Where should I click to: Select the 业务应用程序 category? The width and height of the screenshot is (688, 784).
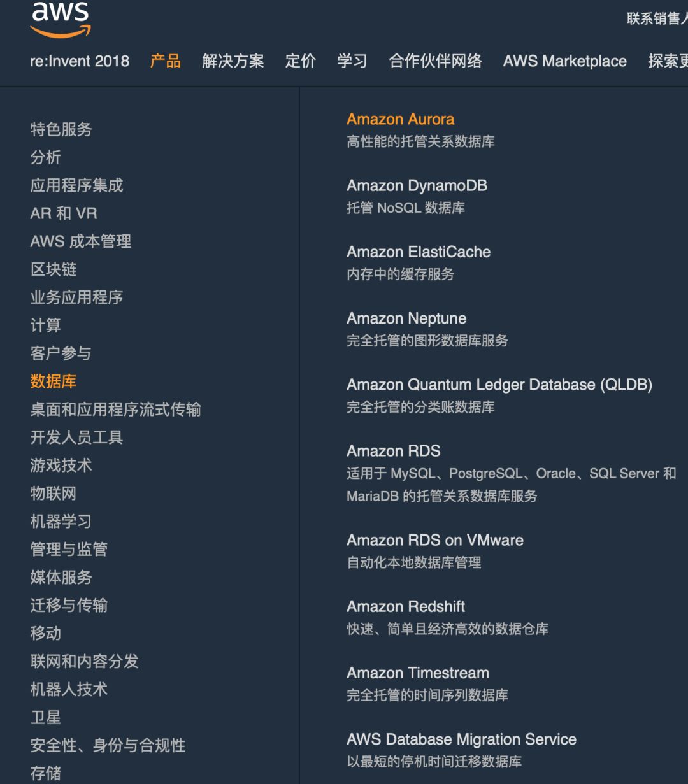click(77, 297)
